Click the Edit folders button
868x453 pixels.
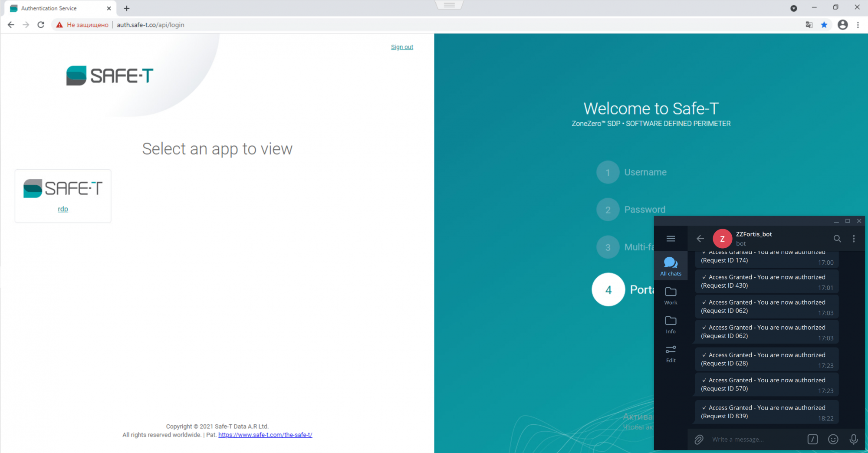coord(671,354)
